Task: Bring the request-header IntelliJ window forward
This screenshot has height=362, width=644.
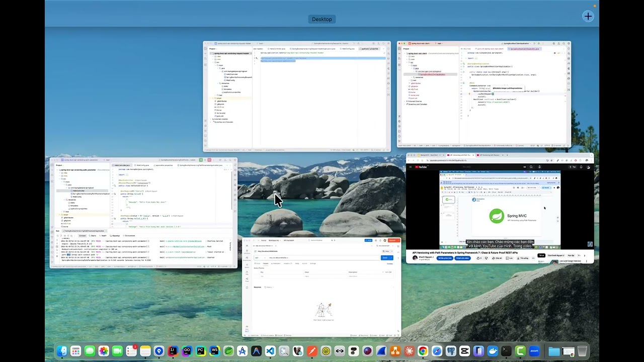Action: coord(297,97)
